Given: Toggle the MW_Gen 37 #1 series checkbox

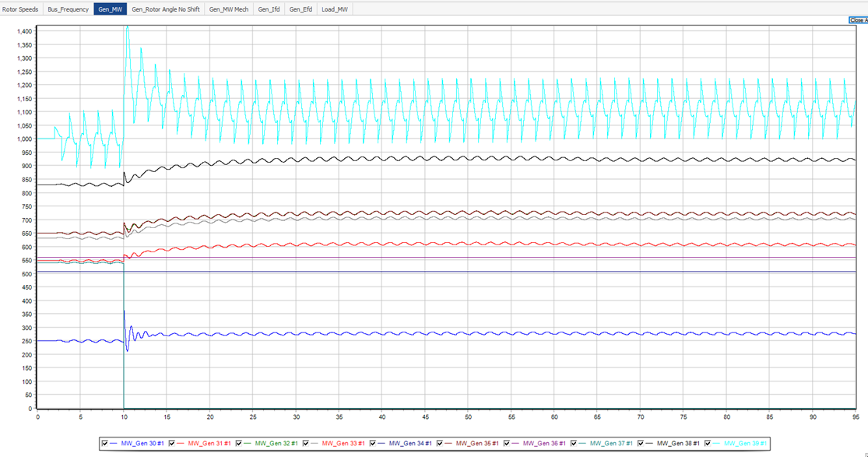Looking at the screenshot, I should tap(574, 443).
